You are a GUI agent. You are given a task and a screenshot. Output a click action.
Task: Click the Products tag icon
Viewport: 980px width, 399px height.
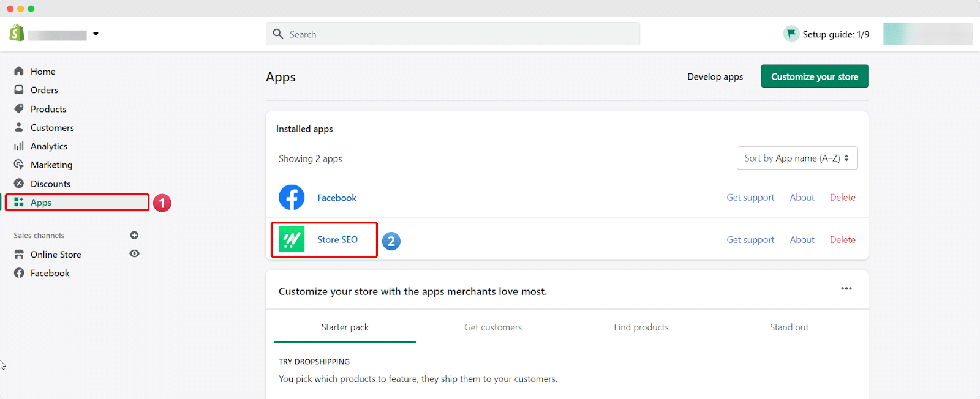19,108
